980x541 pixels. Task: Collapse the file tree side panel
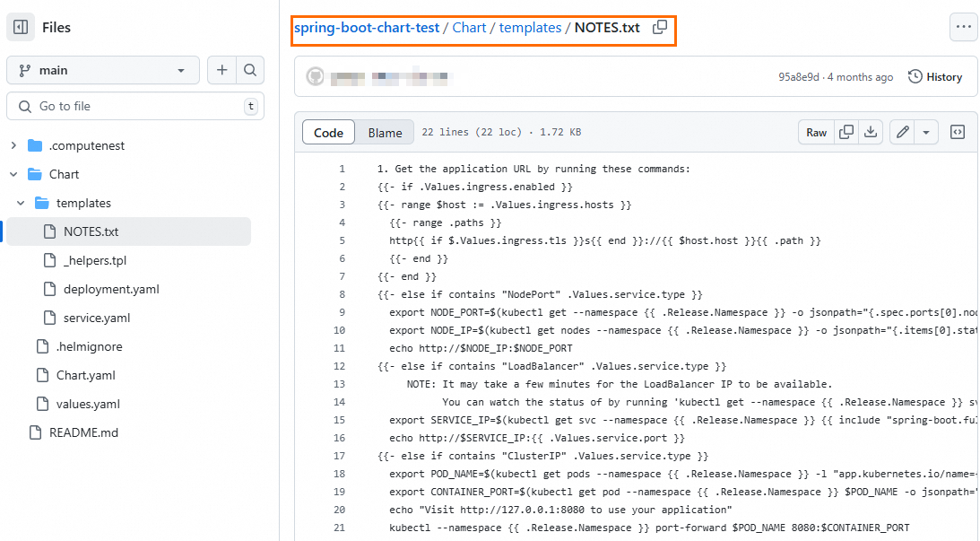point(21,27)
